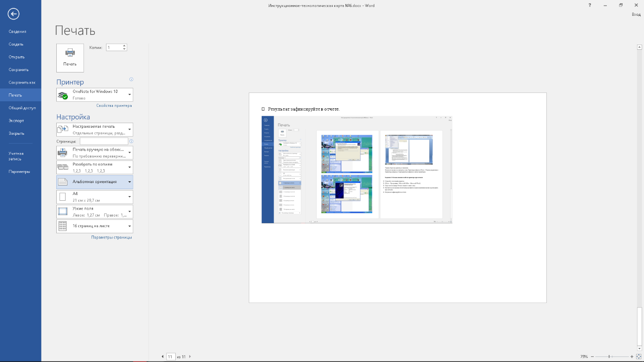This screenshot has width=644, height=362.
Task: Click the zoom out minus icon
Action: (x=591, y=356)
